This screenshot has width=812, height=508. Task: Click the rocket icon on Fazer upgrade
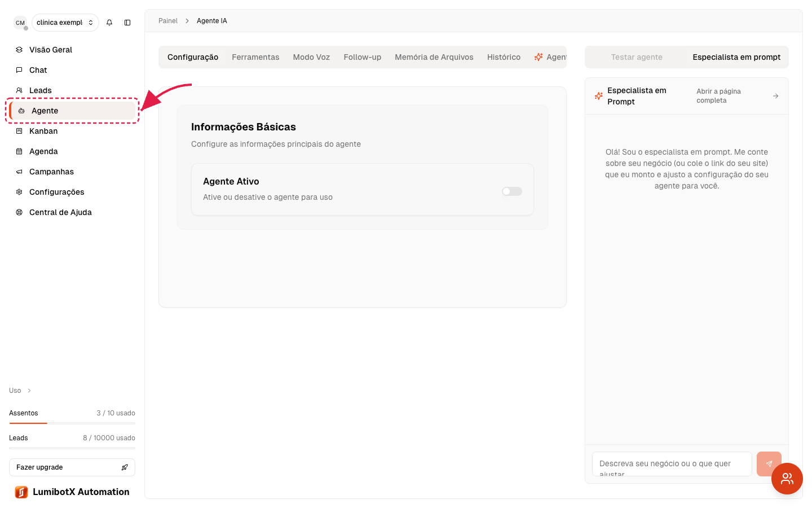(125, 467)
